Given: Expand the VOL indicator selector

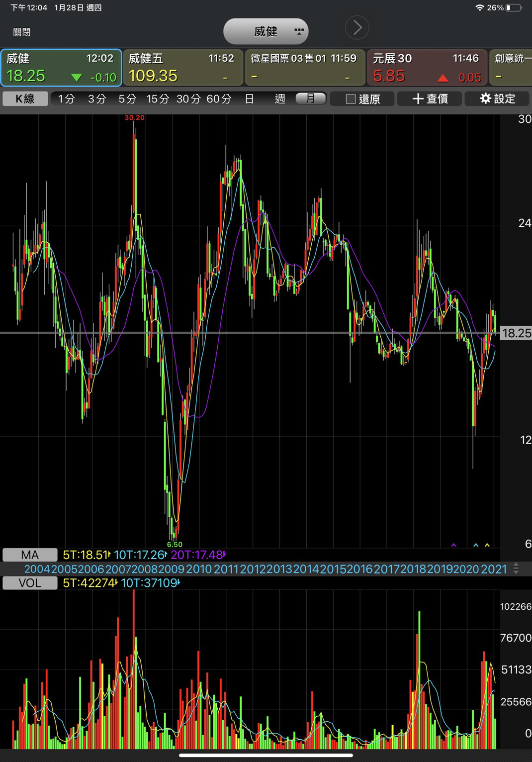Looking at the screenshot, I should [x=30, y=583].
